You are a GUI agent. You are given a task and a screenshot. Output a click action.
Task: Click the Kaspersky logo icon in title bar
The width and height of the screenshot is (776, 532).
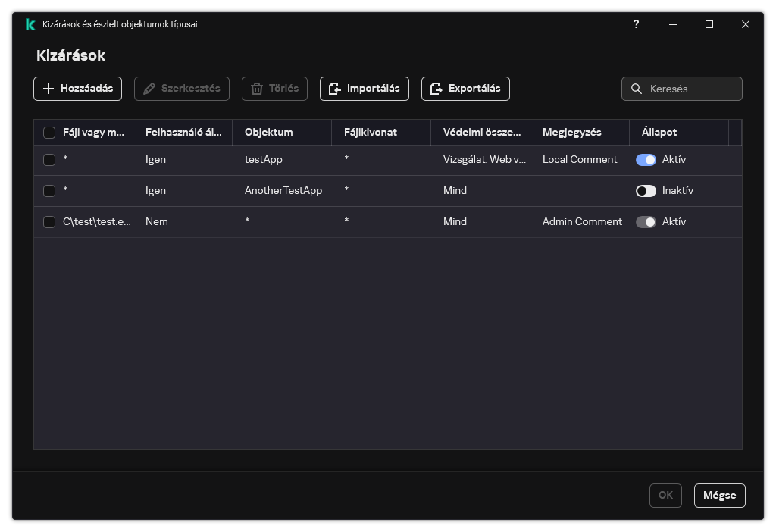tap(30, 24)
